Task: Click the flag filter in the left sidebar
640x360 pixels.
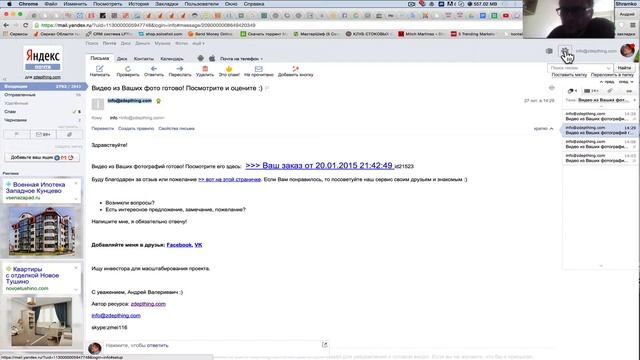Action: [x=16, y=134]
